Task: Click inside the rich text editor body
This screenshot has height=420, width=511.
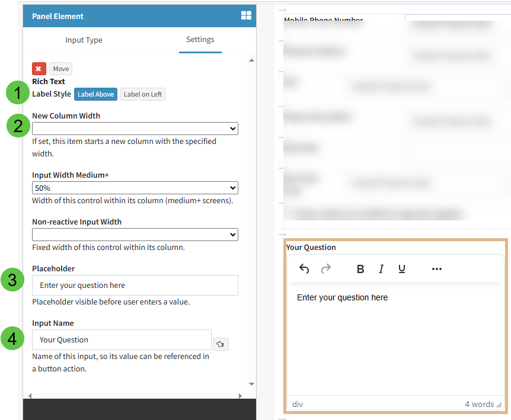Action: coord(395,339)
